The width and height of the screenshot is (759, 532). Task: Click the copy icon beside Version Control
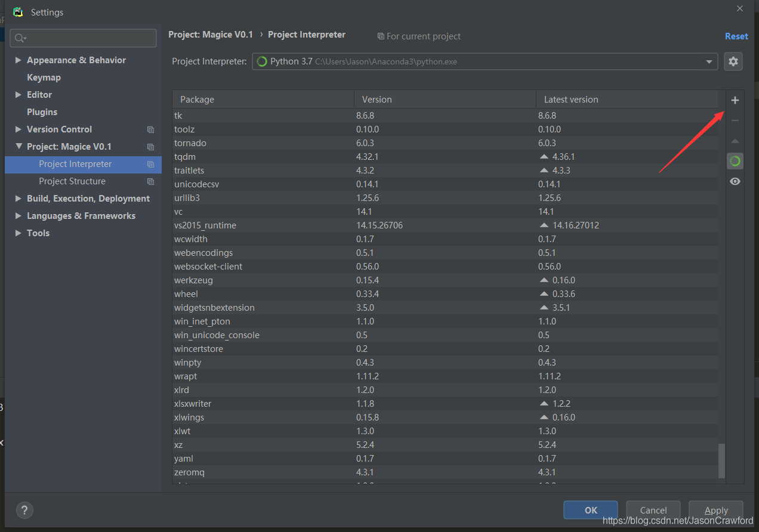[150, 129]
